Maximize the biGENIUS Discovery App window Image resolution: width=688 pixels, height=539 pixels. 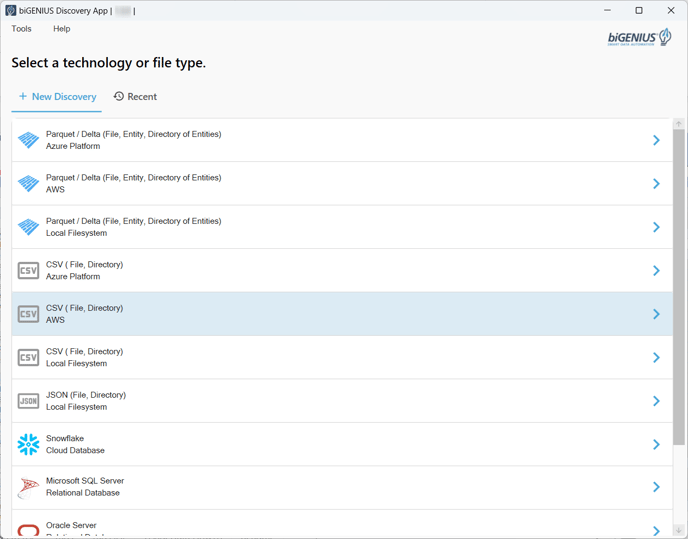click(639, 11)
